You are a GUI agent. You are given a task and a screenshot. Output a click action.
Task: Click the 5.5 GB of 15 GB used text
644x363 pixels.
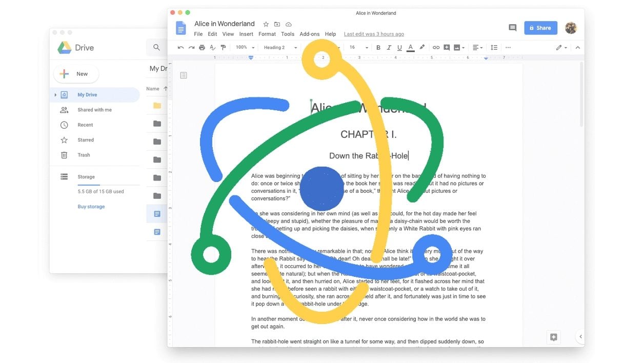pos(100,192)
